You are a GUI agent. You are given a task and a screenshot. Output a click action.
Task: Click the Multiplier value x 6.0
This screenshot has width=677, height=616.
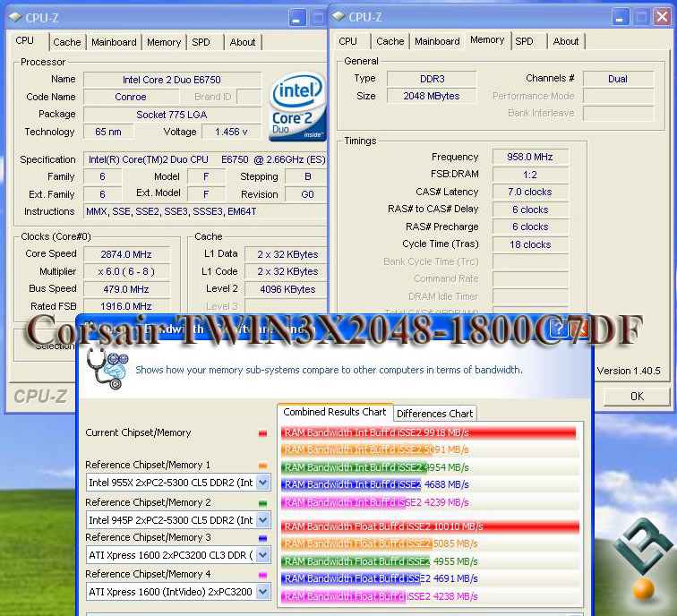pyautogui.click(x=126, y=271)
